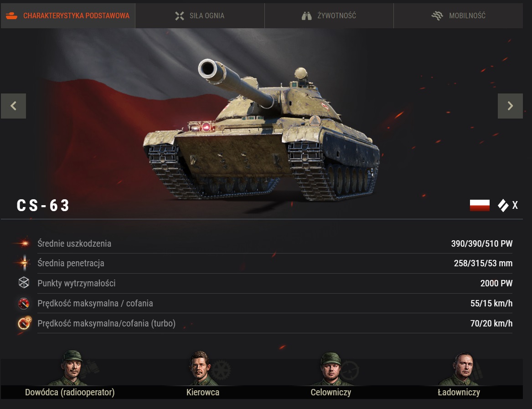
Task: Click the Polish flag nation icon
Action: 480,205
